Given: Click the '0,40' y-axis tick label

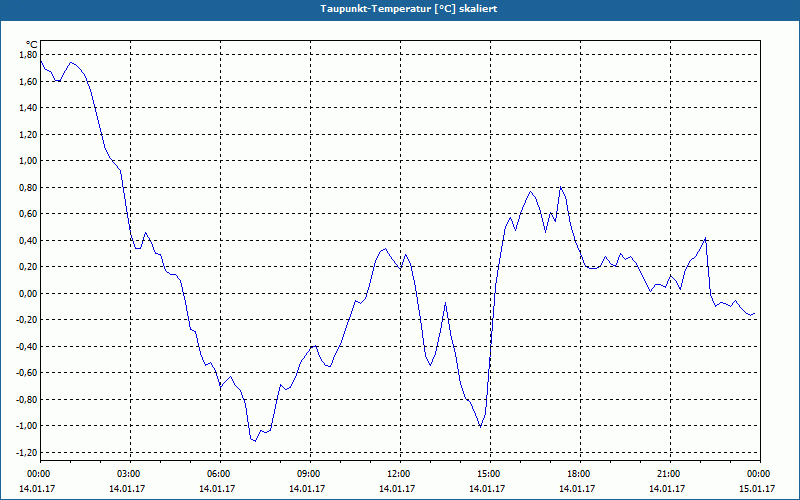Looking at the screenshot, I should click(28, 240).
